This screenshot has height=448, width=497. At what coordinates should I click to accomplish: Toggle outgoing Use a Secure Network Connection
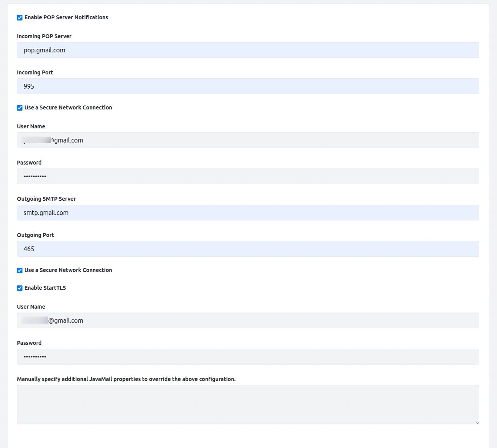pos(20,270)
